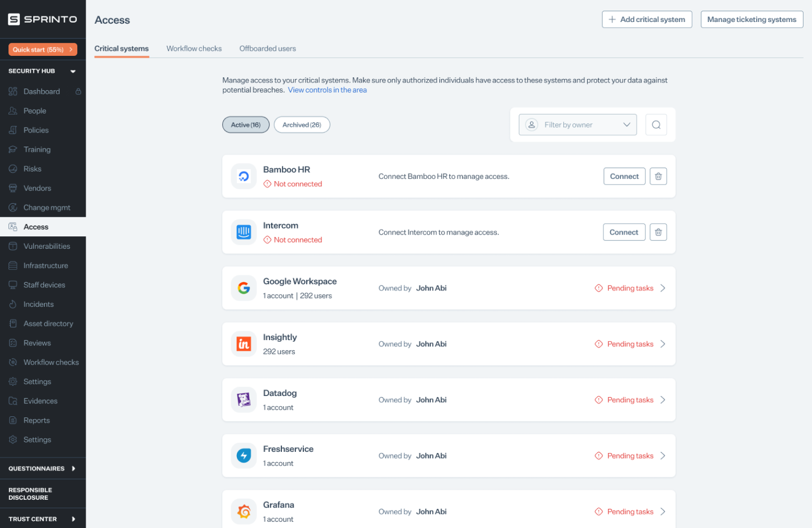Open the Settings item below Reports
The image size is (812, 528).
[x=37, y=440]
